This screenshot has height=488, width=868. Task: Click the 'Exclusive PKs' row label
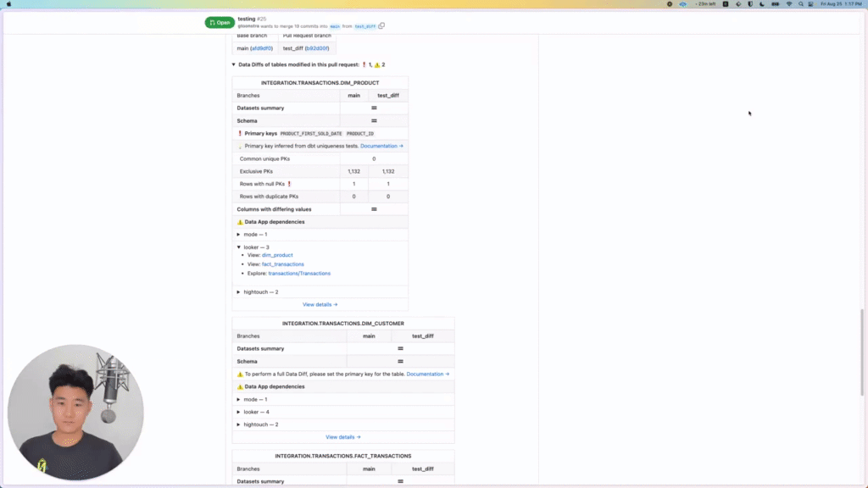click(x=256, y=171)
